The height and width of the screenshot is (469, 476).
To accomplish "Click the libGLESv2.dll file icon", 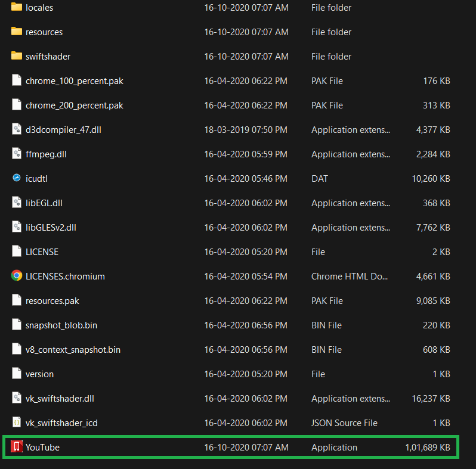I will tap(16, 226).
